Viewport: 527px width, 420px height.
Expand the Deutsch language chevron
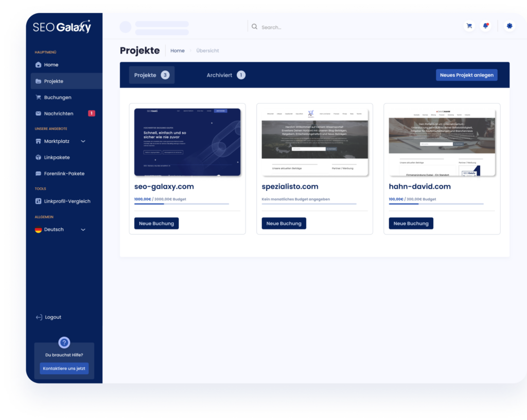coord(83,230)
